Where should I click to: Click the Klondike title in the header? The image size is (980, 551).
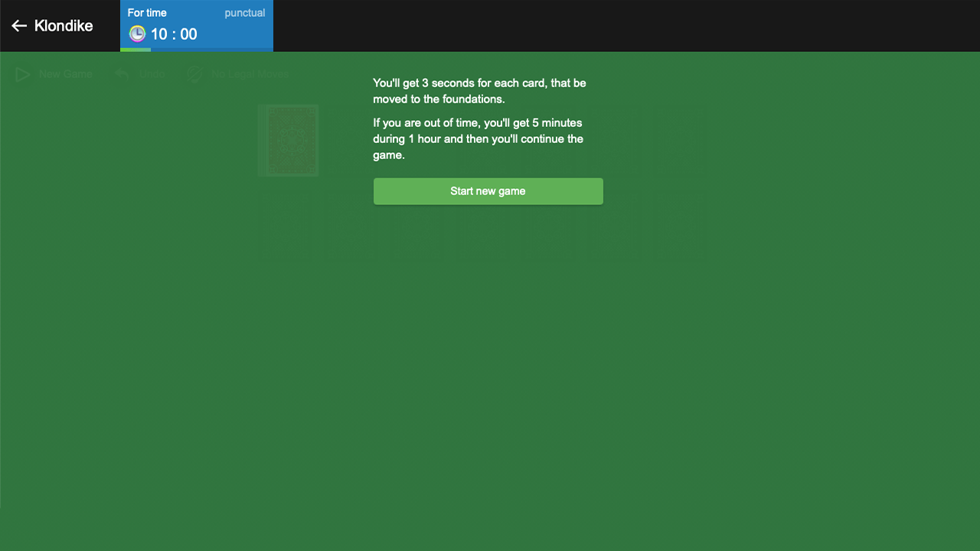pyautogui.click(x=64, y=25)
